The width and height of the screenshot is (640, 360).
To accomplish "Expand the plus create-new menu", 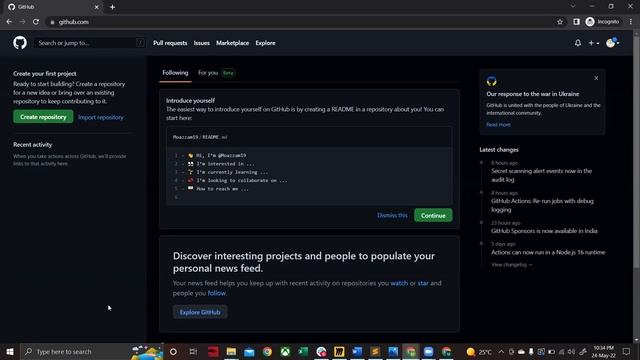I will 593,43.
